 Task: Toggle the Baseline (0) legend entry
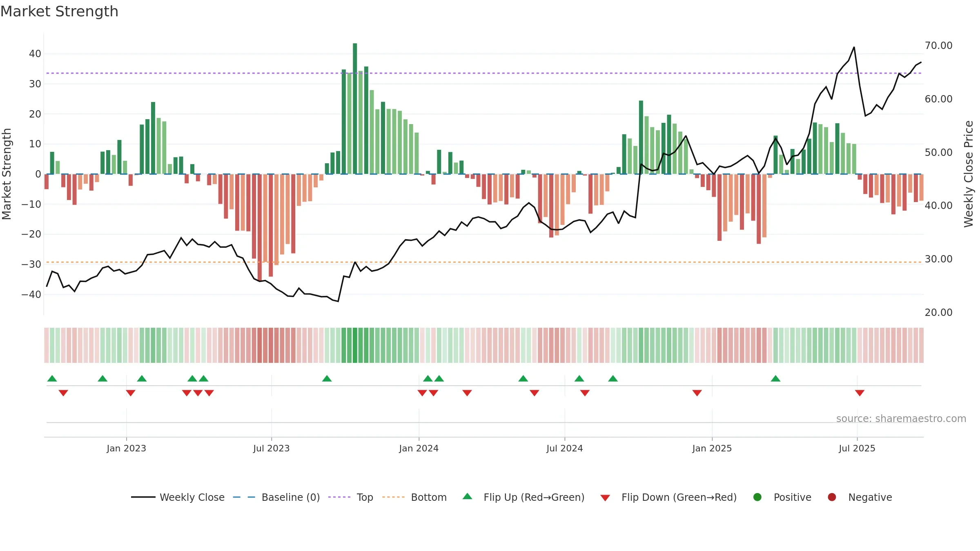click(x=276, y=497)
